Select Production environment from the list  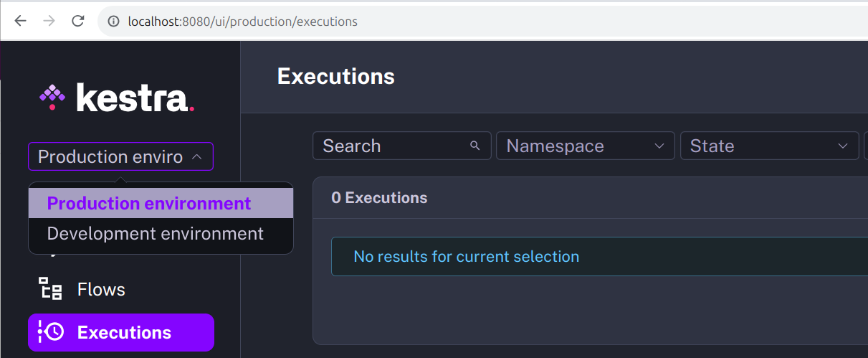tap(149, 204)
